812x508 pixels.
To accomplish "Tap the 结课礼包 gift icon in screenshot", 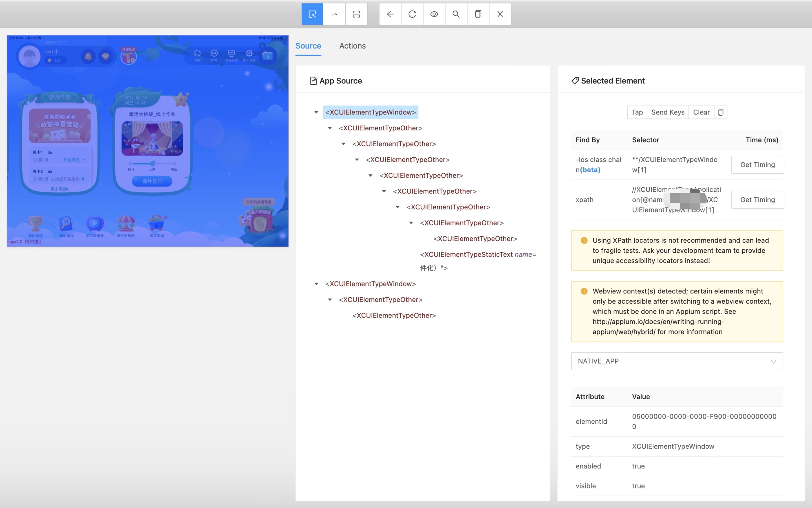I will click(129, 56).
